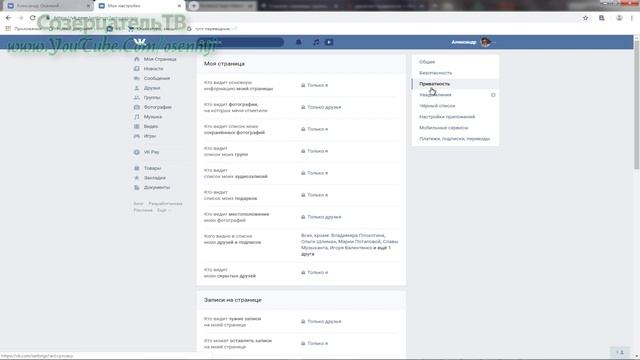Open Настройки приложений settings tab
640x360 pixels.
[455, 117]
